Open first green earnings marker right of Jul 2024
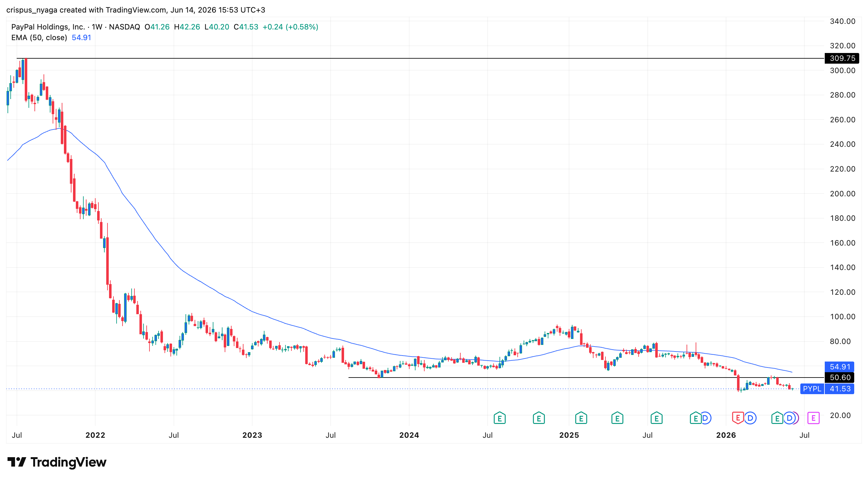Viewport: 868px width, 481px height. pyautogui.click(x=499, y=418)
